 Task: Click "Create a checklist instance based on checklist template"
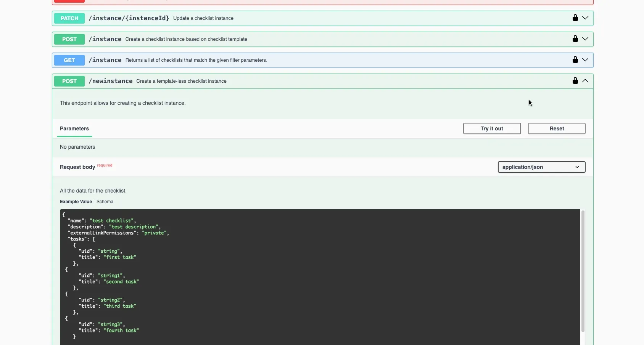186,39
